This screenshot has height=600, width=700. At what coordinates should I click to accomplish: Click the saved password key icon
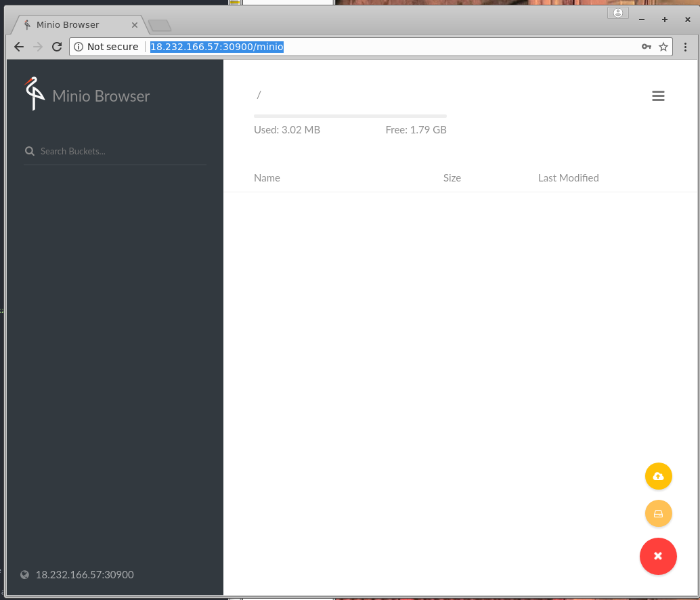tap(646, 47)
